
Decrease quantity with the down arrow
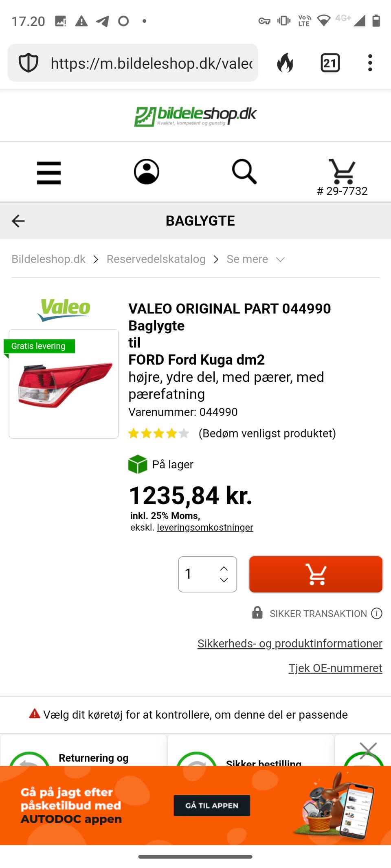[x=224, y=580]
